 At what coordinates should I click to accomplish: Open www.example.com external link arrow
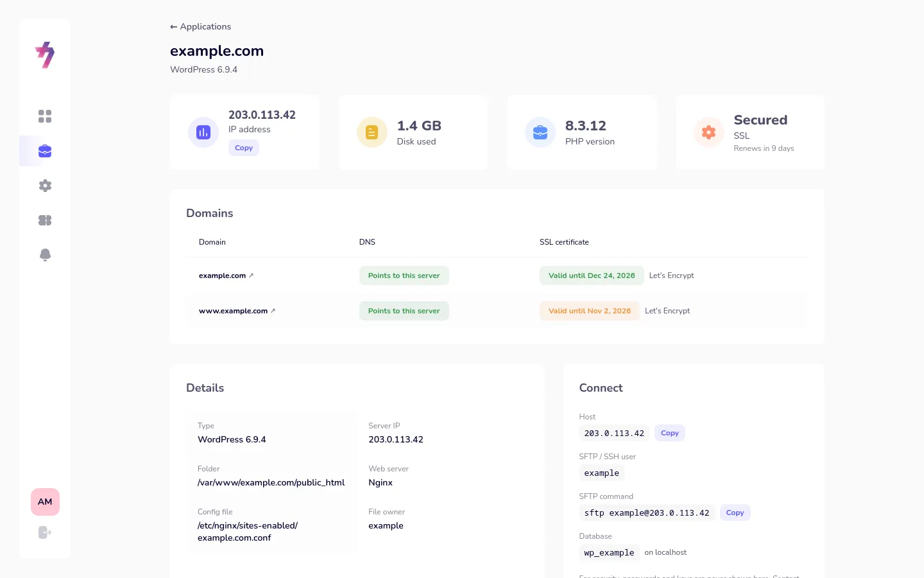click(273, 311)
